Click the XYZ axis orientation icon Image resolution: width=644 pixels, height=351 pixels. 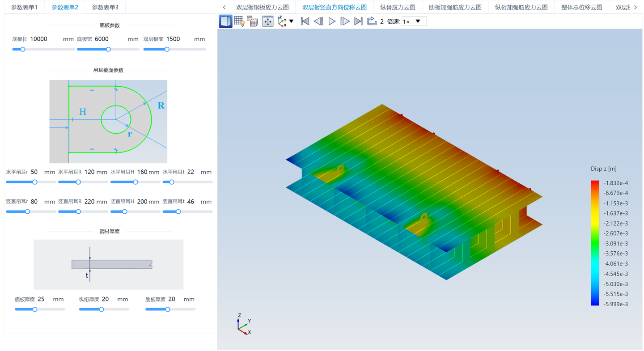pyautogui.click(x=282, y=21)
